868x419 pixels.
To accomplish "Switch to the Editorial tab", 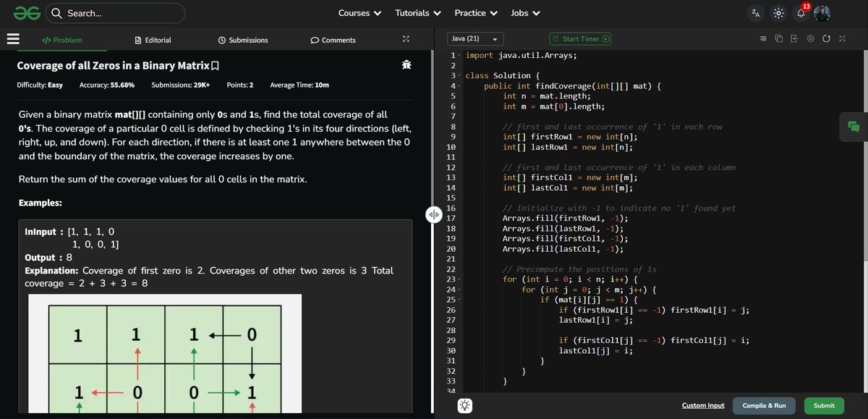I will point(153,40).
